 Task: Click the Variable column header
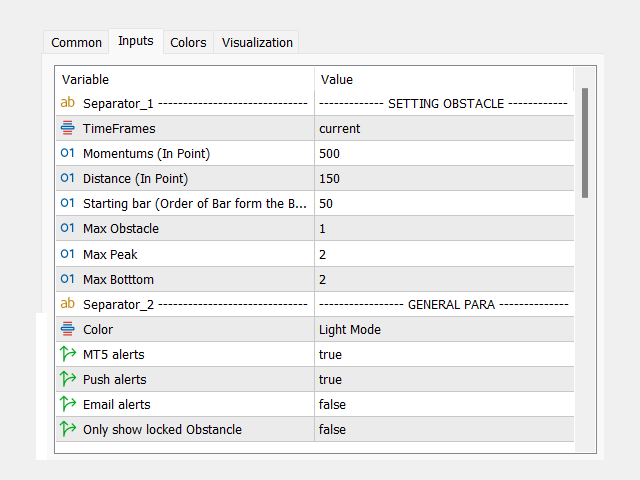point(185,79)
